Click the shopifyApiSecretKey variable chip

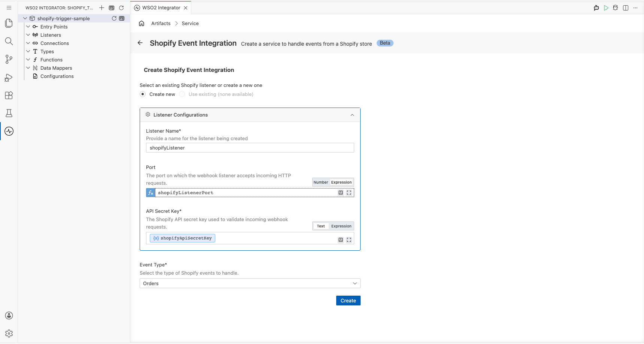click(182, 238)
